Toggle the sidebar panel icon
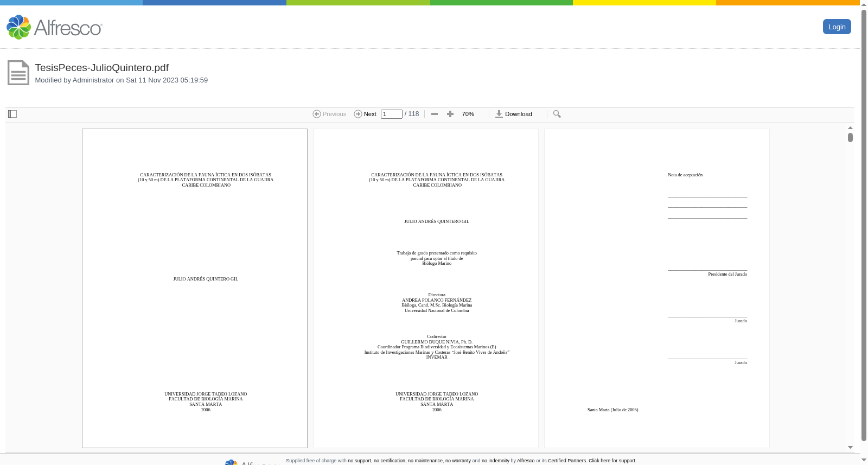868x465 pixels. pos(12,114)
